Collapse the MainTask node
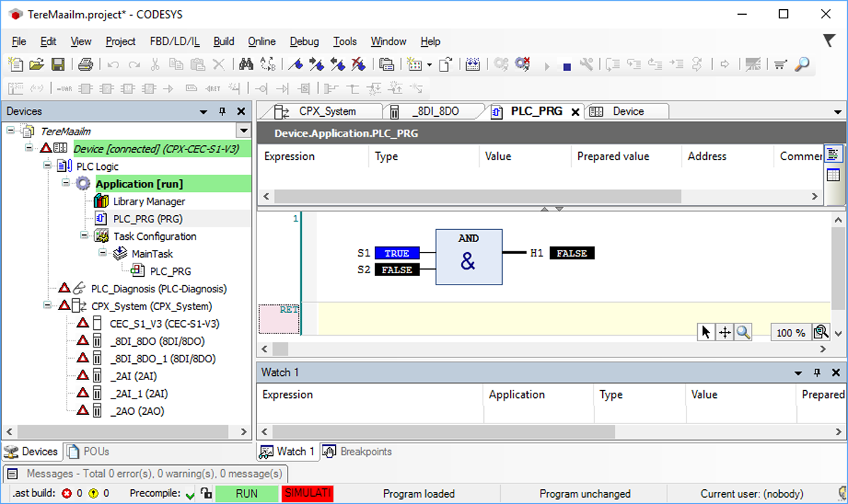Image resolution: width=848 pixels, height=504 pixels. click(103, 252)
